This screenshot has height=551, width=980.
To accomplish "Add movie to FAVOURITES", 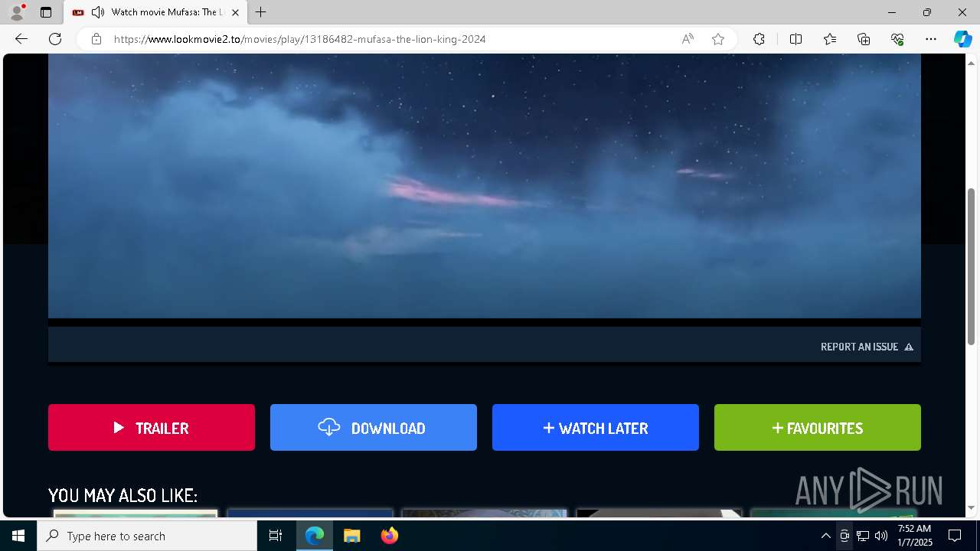I will pos(818,428).
